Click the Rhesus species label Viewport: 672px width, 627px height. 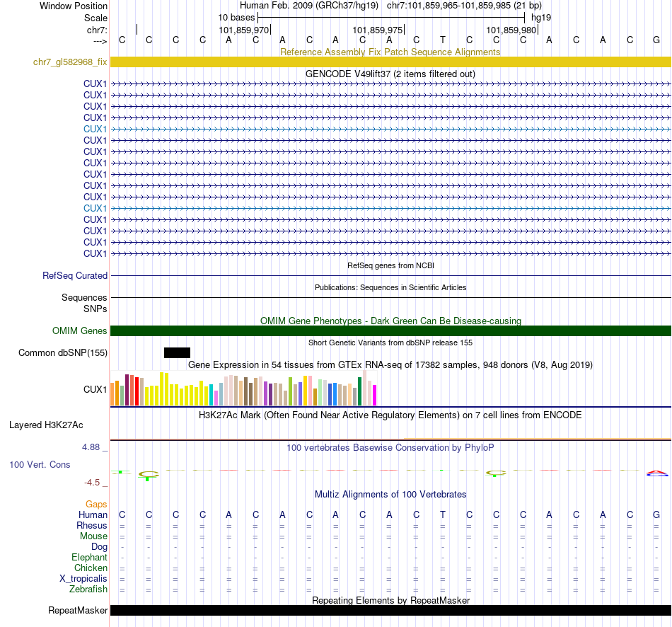point(92,525)
